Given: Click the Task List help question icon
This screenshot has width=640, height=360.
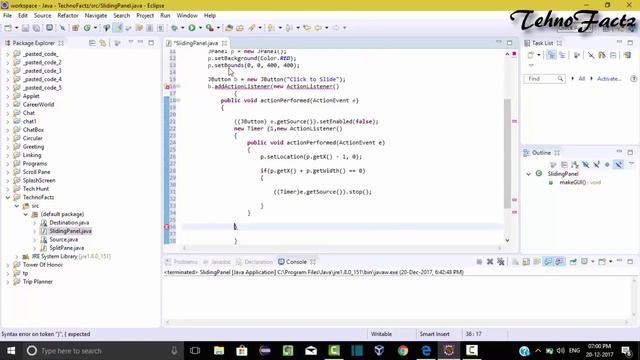Looking at the screenshot, I should (634, 78).
